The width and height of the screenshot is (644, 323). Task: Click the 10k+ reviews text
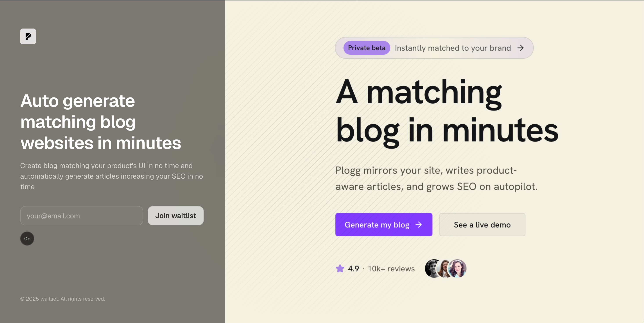391,269
